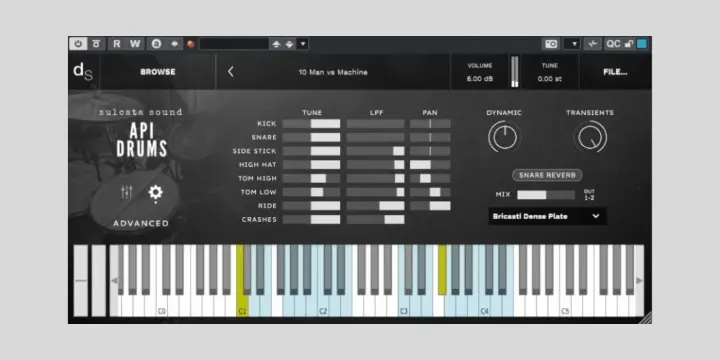The height and width of the screenshot is (360, 720).
Task: Click the VOLUME 6.00 dB value
Action: (480, 79)
